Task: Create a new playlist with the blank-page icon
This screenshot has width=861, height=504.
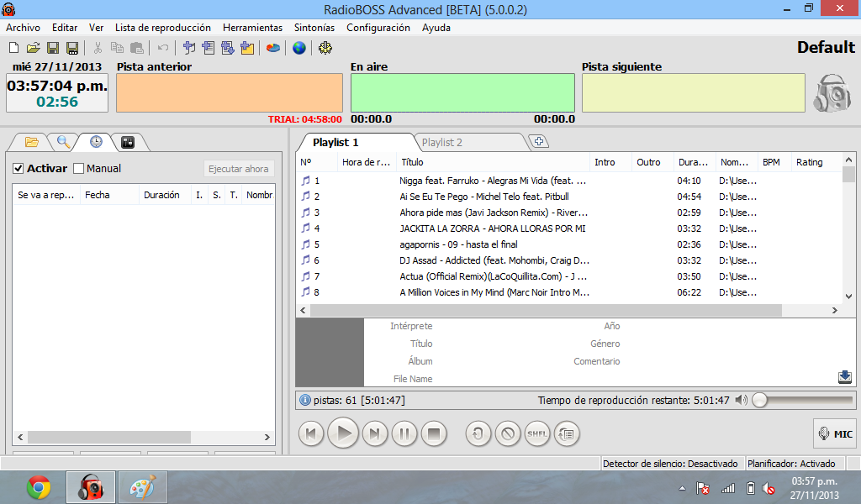Action: click(x=13, y=48)
